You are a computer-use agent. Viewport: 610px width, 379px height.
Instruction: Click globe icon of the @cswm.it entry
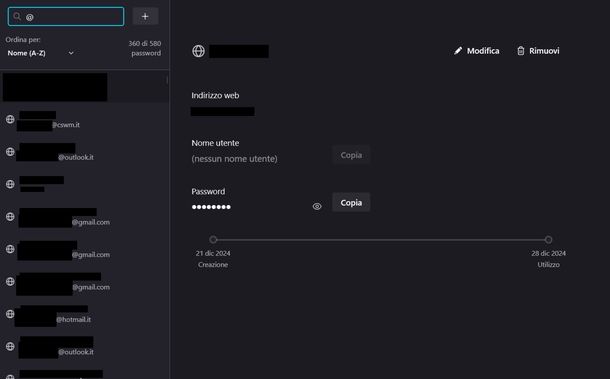pyautogui.click(x=10, y=119)
